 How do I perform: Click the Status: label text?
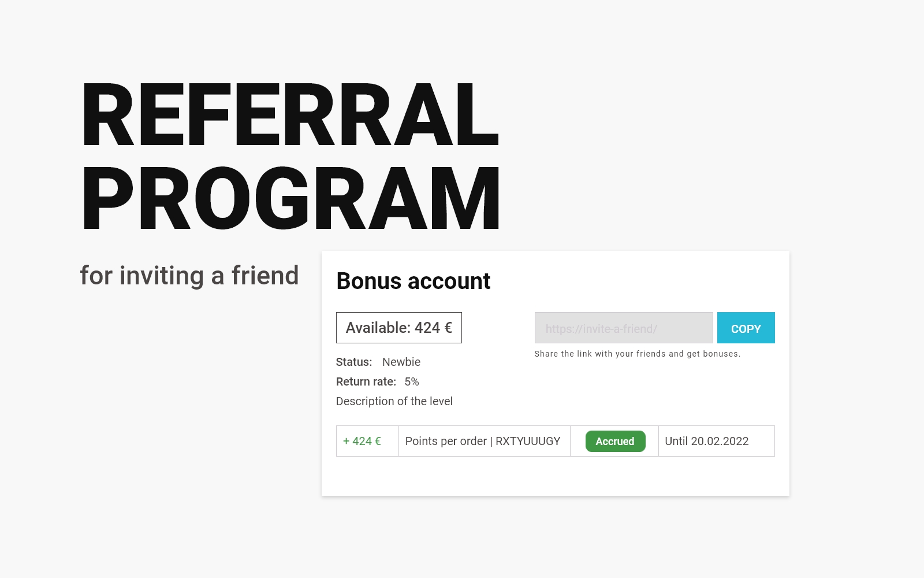(354, 362)
